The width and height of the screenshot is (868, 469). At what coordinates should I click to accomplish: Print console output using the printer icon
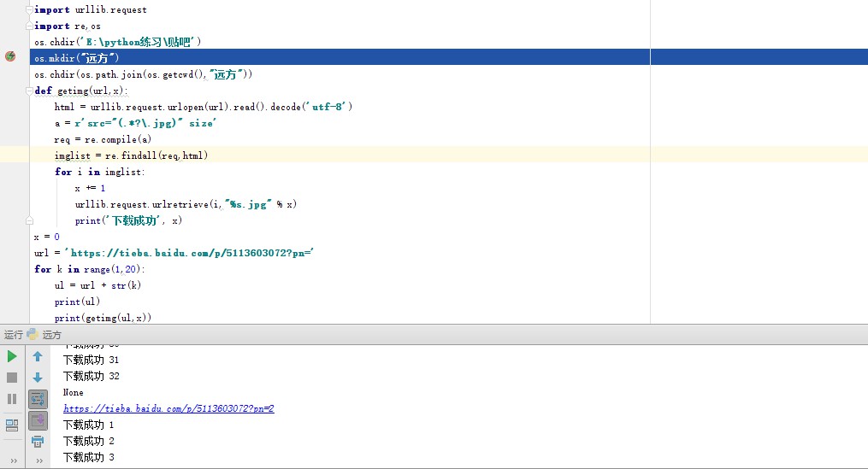coord(38,442)
